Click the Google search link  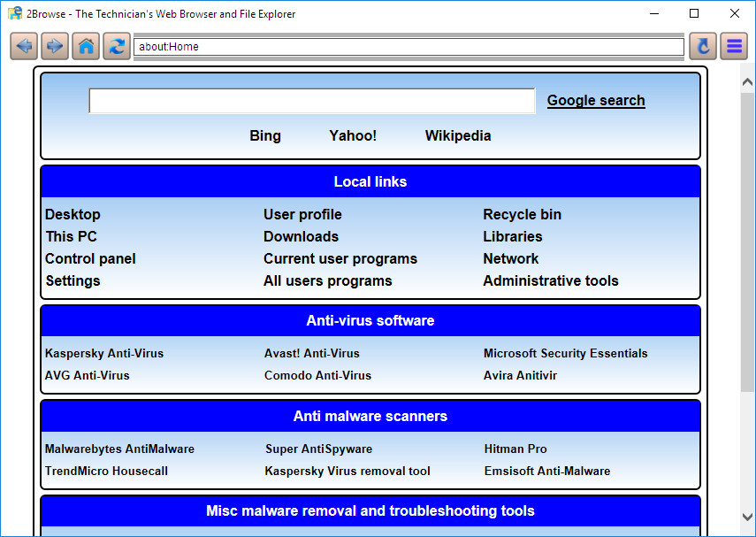point(596,100)
